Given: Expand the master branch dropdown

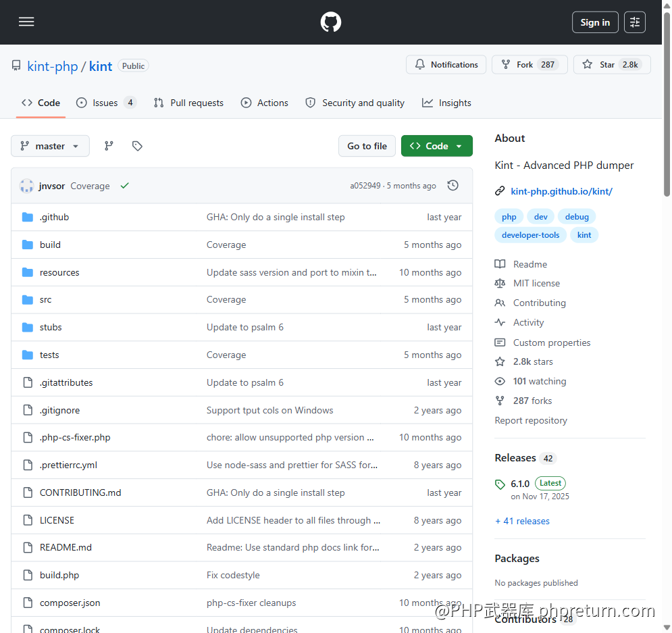Looking at the screenshot, I should (x=50, y=146).
